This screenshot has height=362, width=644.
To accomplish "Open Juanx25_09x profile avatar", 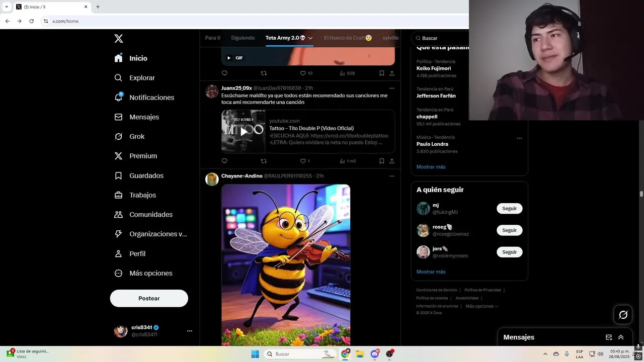I will click(212, 92).
